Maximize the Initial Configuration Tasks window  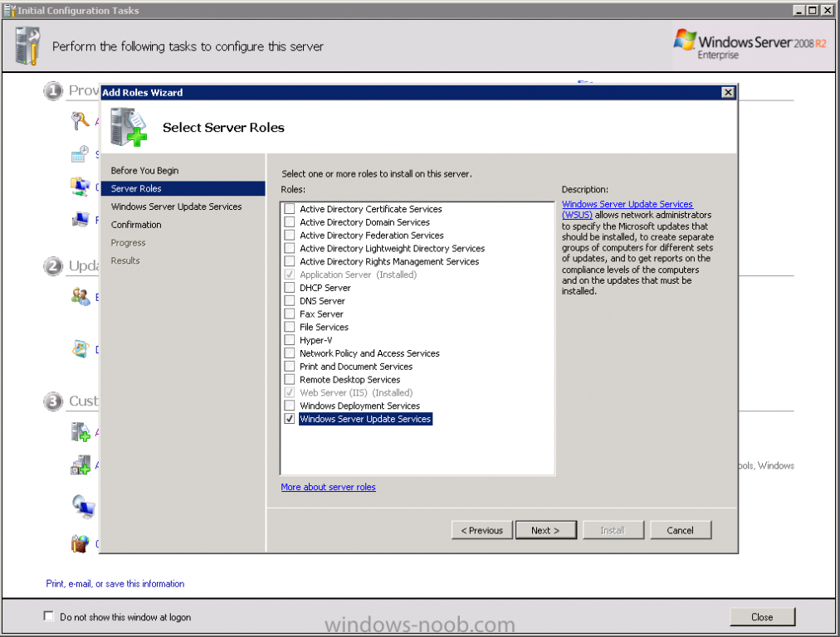[812, 10]
